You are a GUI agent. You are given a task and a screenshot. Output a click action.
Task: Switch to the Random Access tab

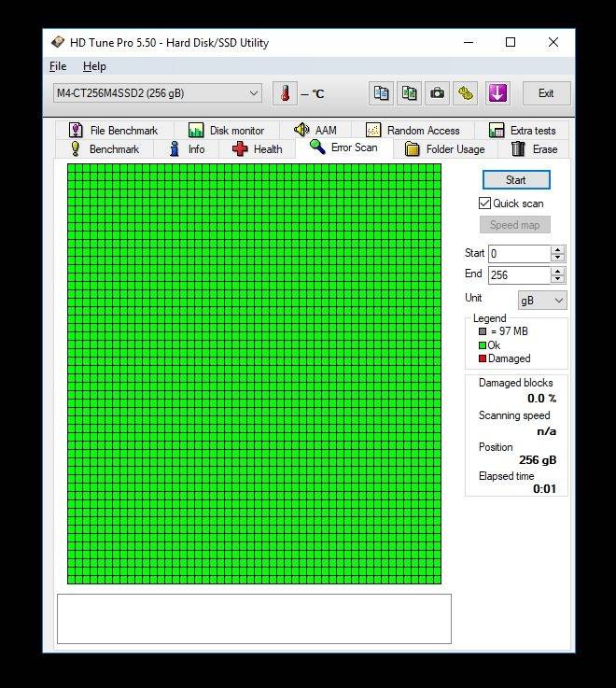coord(413,131)
